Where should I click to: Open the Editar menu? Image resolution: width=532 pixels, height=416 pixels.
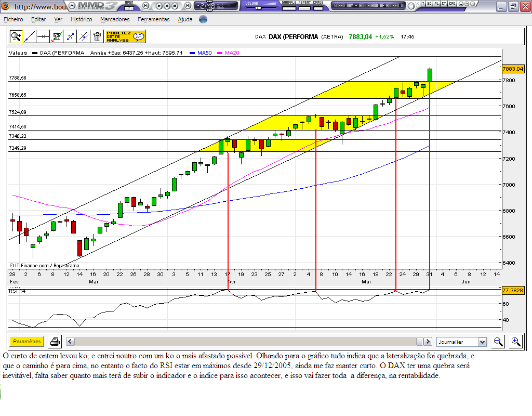[x=38, y=19]
